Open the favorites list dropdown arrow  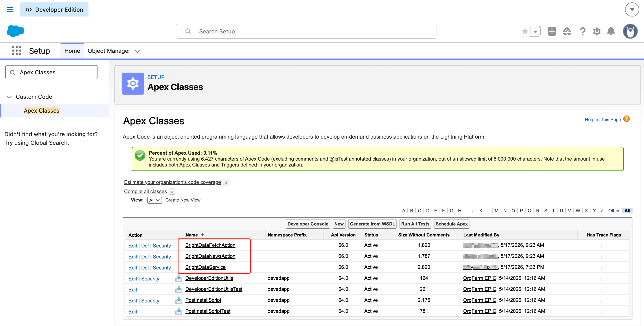(535, 31)
